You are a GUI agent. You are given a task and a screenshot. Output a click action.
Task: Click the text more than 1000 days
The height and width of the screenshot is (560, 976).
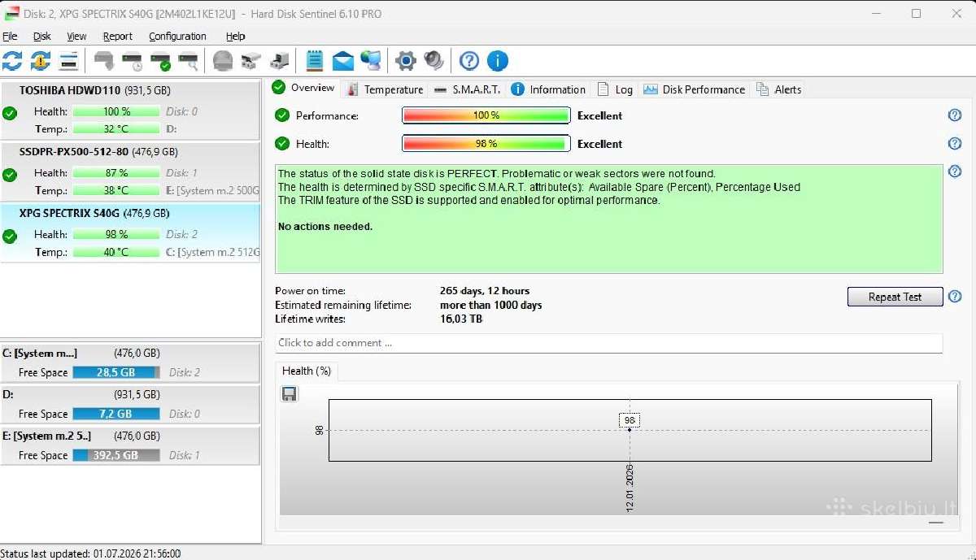coord(491,305)
